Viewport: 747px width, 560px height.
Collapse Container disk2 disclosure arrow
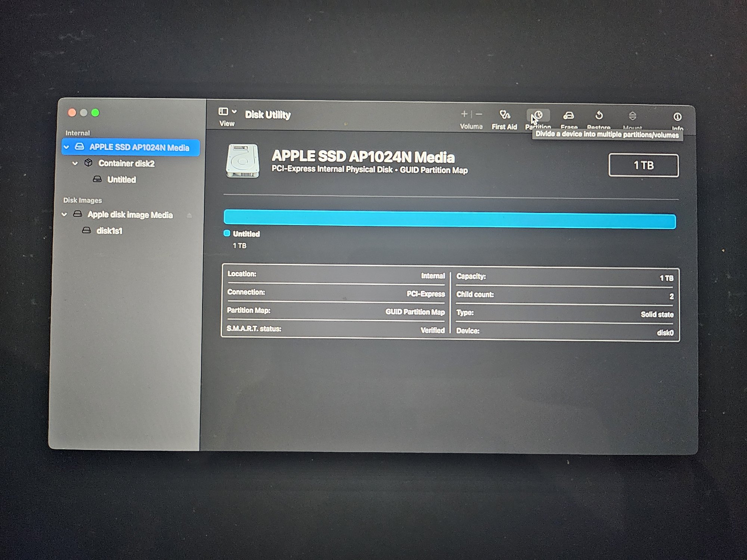coord(75,163)
